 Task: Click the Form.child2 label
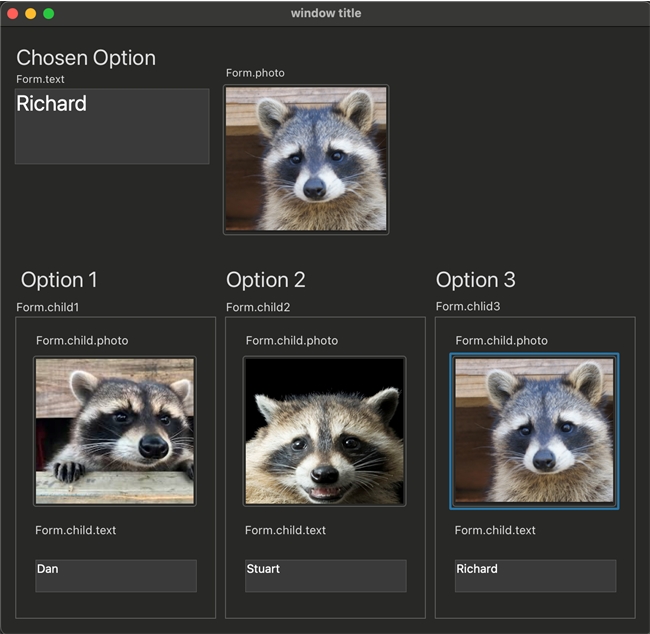tap(258, 307)
